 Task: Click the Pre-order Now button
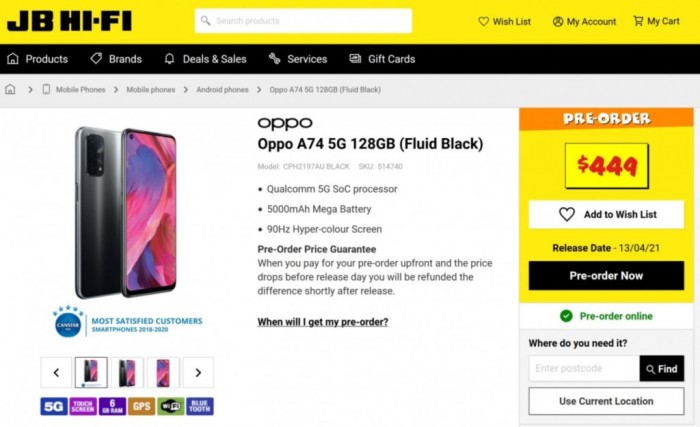pyautogui.click(x=606, y=275)
